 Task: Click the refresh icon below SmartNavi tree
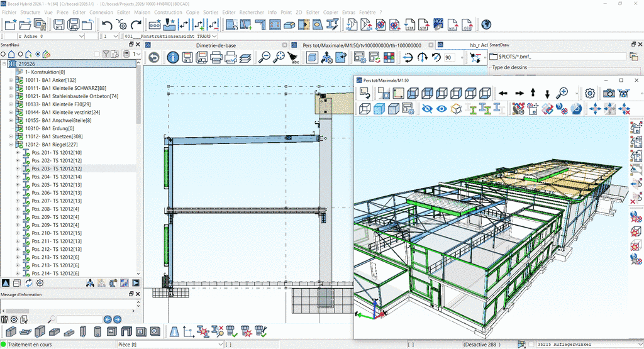click(x=29, y=283)
